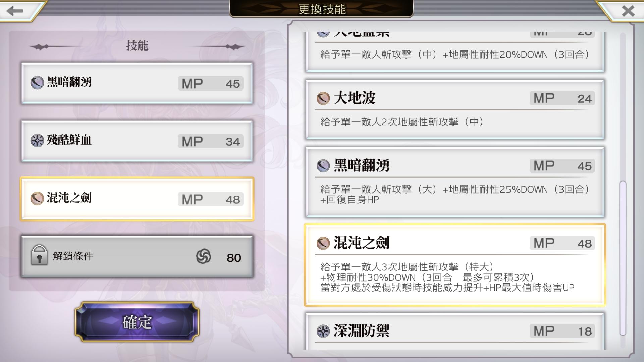Viewport: 644px width, 362px height.
Task: Click the padlock icon beside 解鎖條件
Action: pos(39,255)
